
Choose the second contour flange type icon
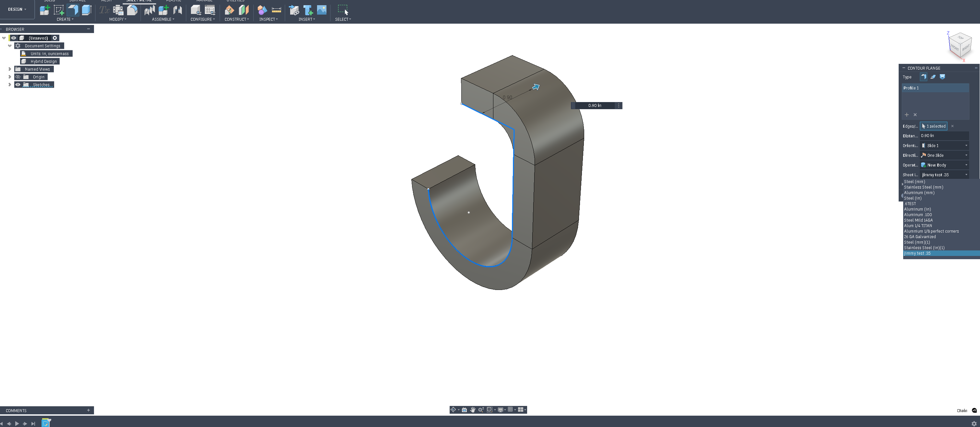(x=933, y=77)
